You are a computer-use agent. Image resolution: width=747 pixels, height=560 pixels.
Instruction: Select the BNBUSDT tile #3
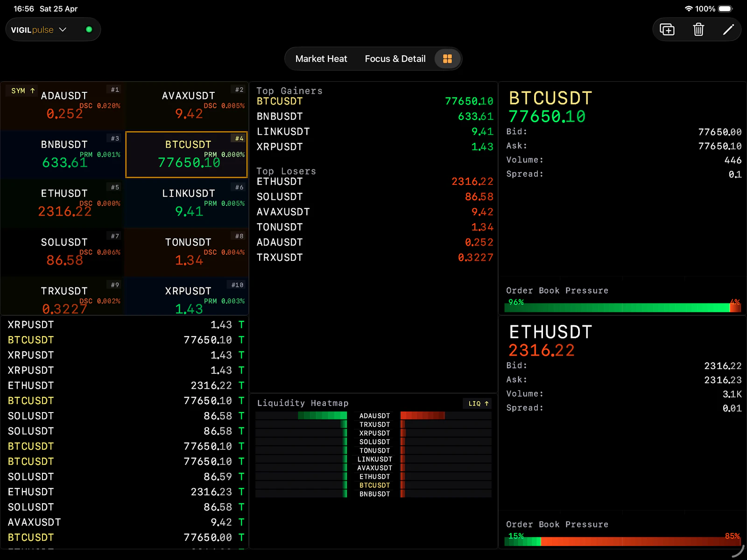tap(63, 155)
